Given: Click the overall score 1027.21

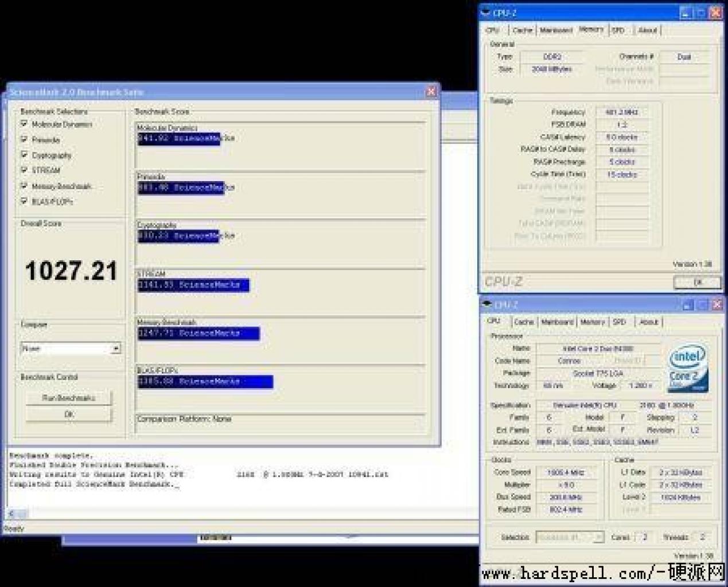Looking at the screenshot, I should [71, 271].
